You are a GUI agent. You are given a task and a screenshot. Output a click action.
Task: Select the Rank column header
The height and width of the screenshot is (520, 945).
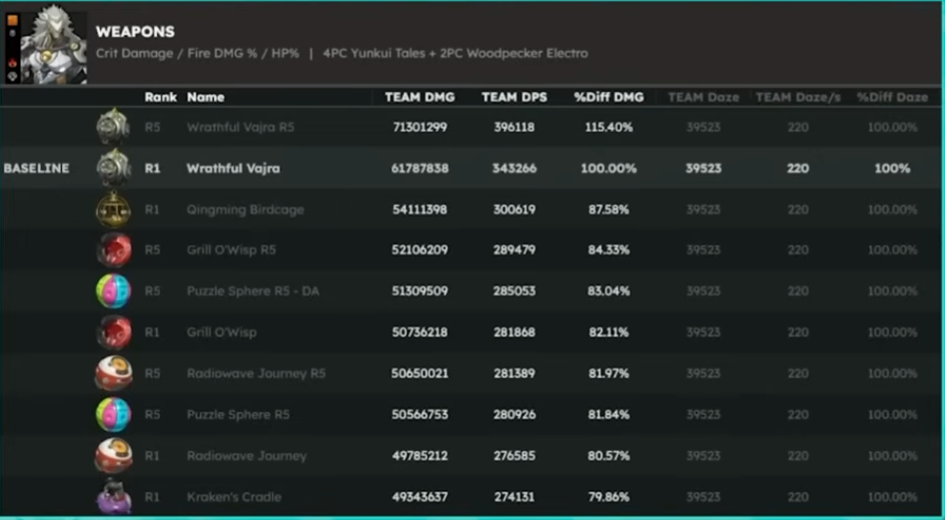click(x=161, y=97)
